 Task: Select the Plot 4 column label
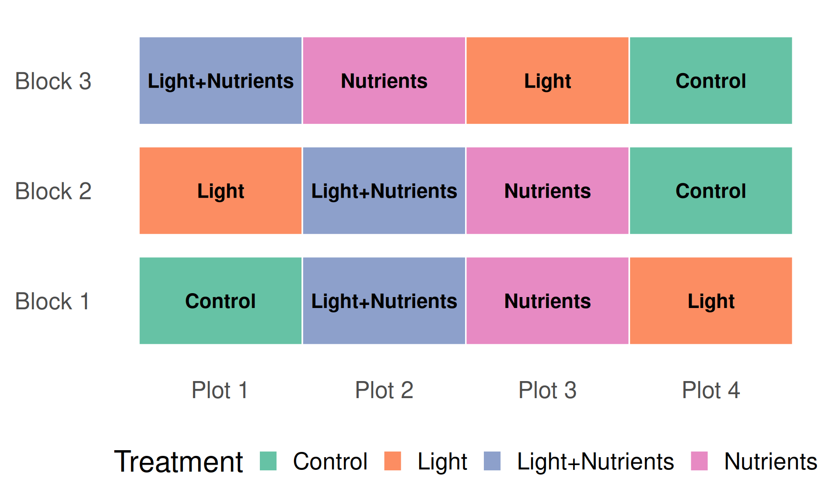pyautogui.click(x=711, y=390)
